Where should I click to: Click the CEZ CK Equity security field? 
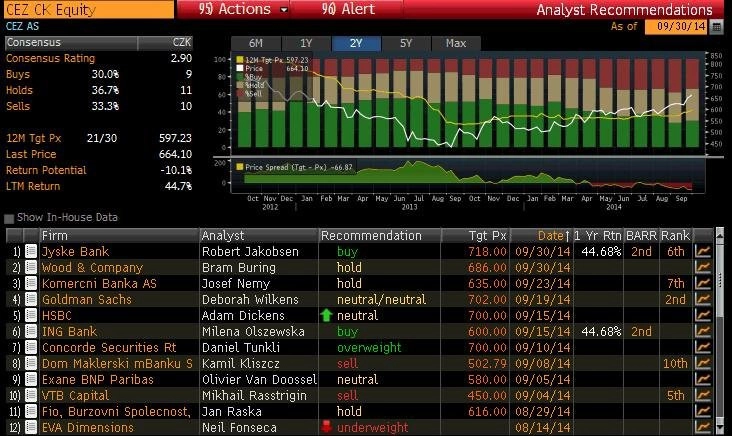tap(89, 9)
